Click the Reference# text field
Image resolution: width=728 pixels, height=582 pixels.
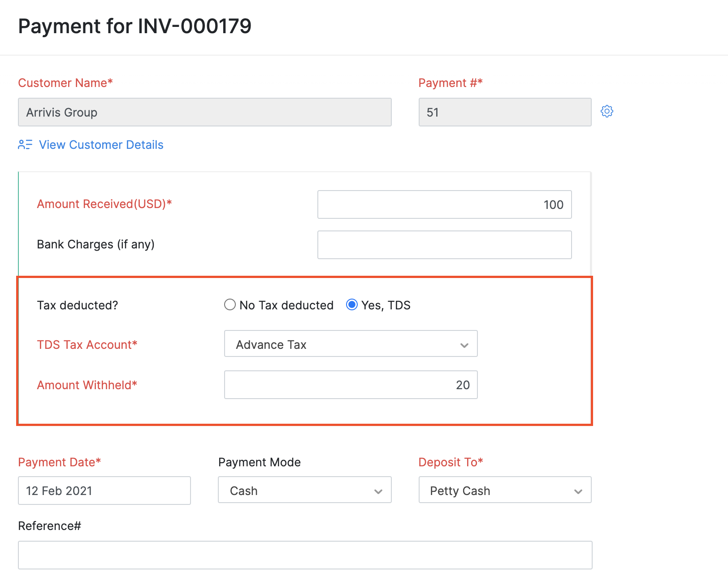[305, 555]
